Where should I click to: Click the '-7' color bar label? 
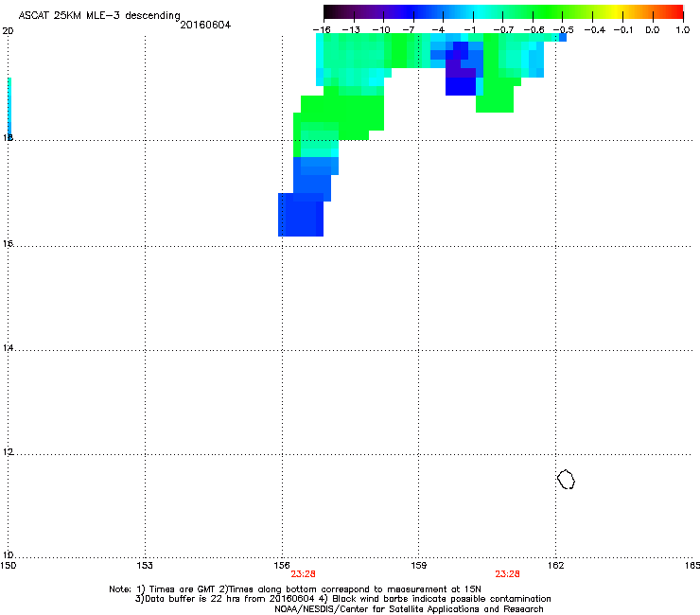(409, 30)
